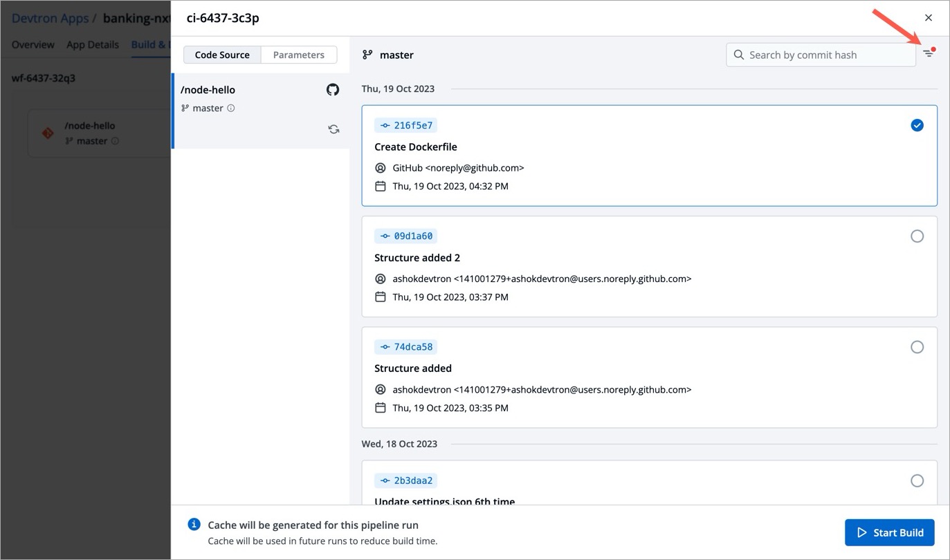Click the selected checkmark on Create Dockerfile commit
Viewport: 950px width, 560px height.
click(x=917, y=125)
